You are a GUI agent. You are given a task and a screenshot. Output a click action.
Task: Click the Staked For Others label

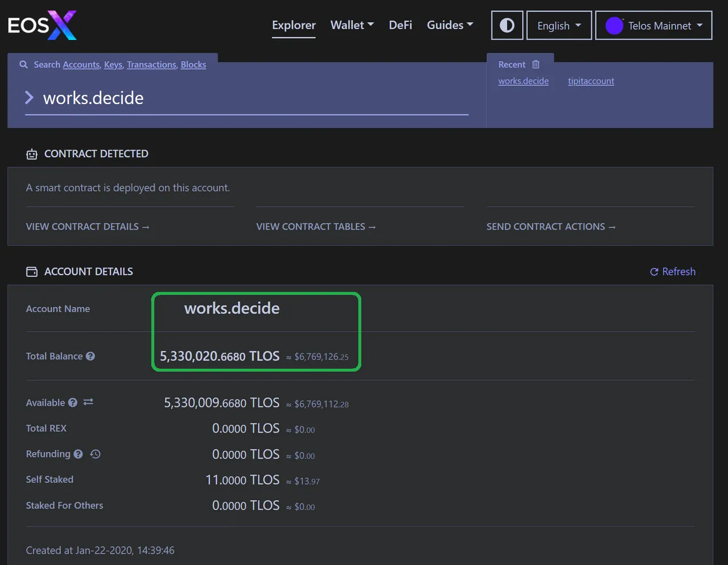click(64, 505)
